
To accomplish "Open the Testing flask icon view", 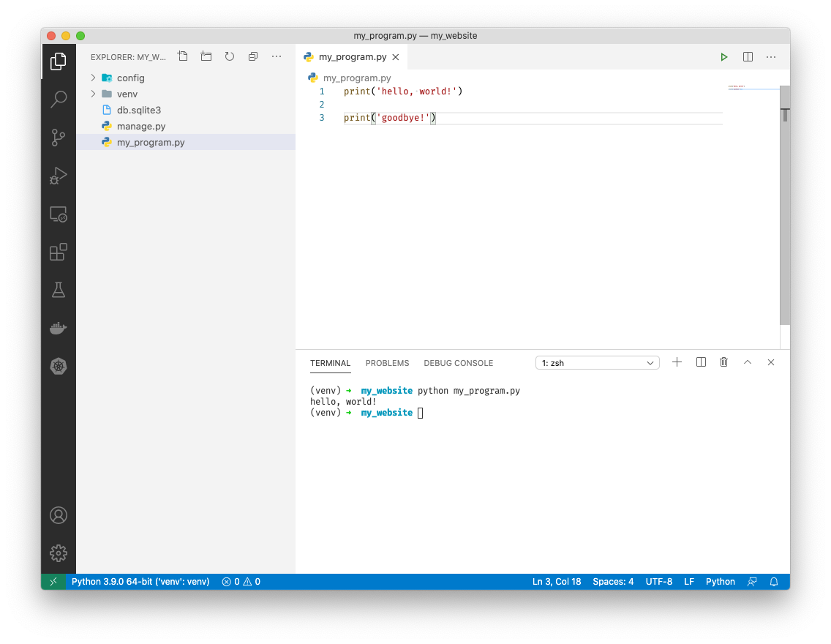I will coord(59,290).
